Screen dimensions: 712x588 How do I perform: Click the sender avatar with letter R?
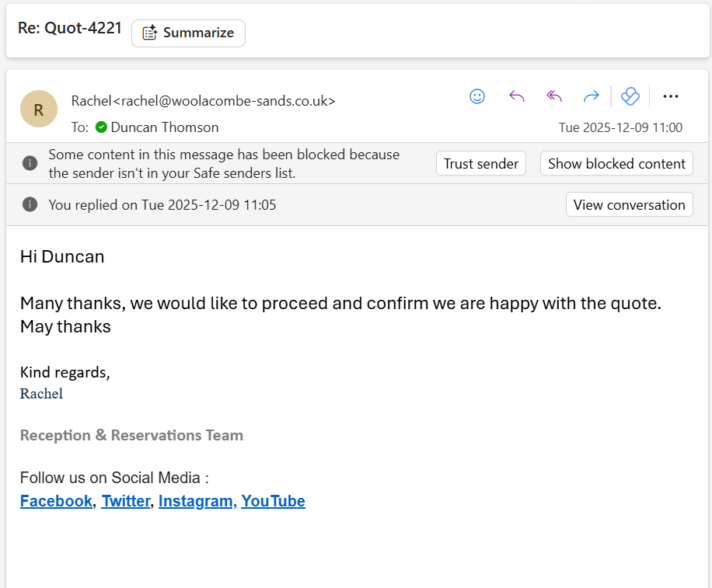[39, 110]
